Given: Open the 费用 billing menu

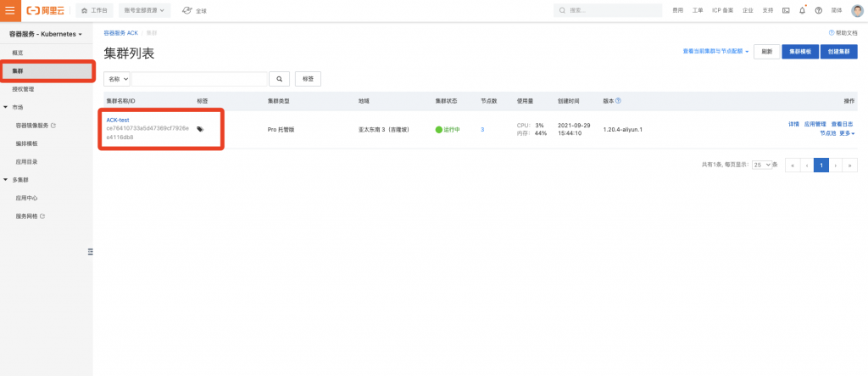Looking at the screenshot, I should click(x=677, y=10).
